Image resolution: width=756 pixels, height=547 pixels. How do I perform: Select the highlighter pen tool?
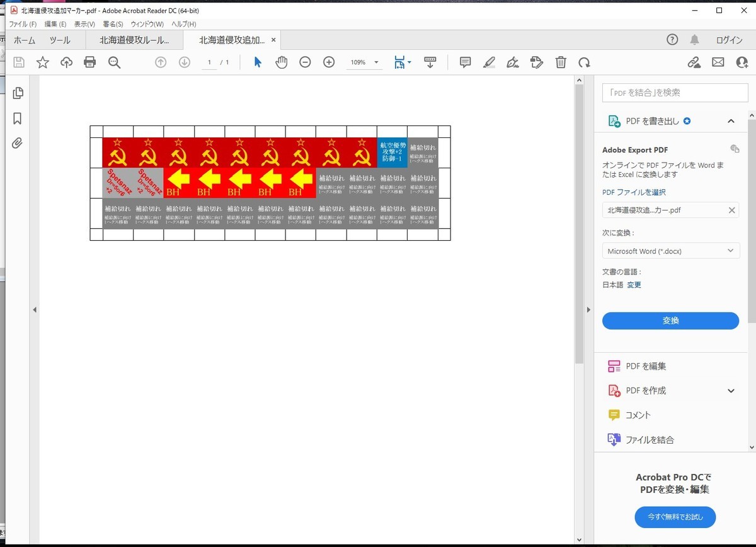[489, 62]
